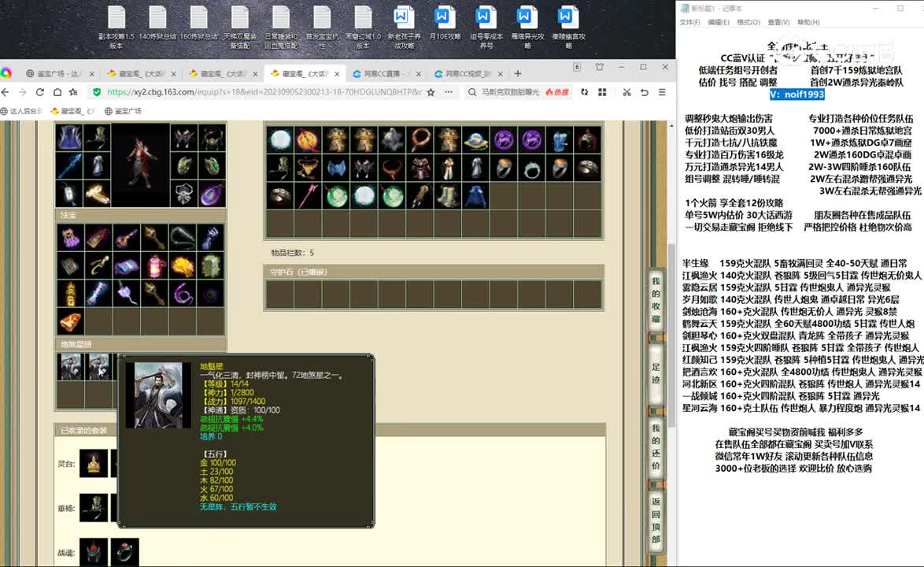Image resolution: width=924 pixels, height=567 pixels.
Task: Open the address bar more-options ellipsis
Action: (x=449, y=92)
